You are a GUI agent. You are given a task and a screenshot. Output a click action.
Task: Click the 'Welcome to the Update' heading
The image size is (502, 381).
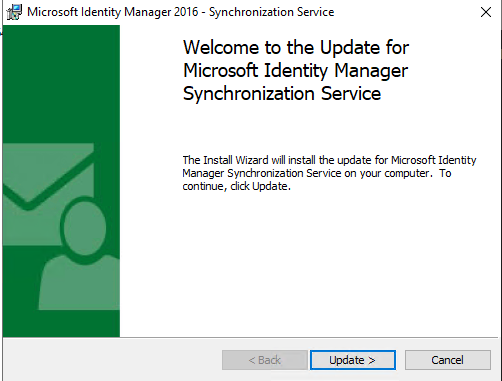(296, 70)
